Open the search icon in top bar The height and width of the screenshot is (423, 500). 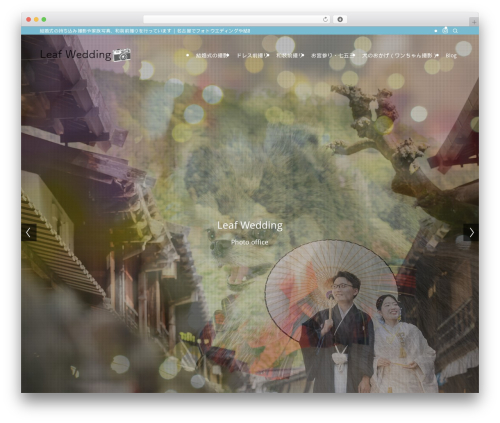coord(455,31)
